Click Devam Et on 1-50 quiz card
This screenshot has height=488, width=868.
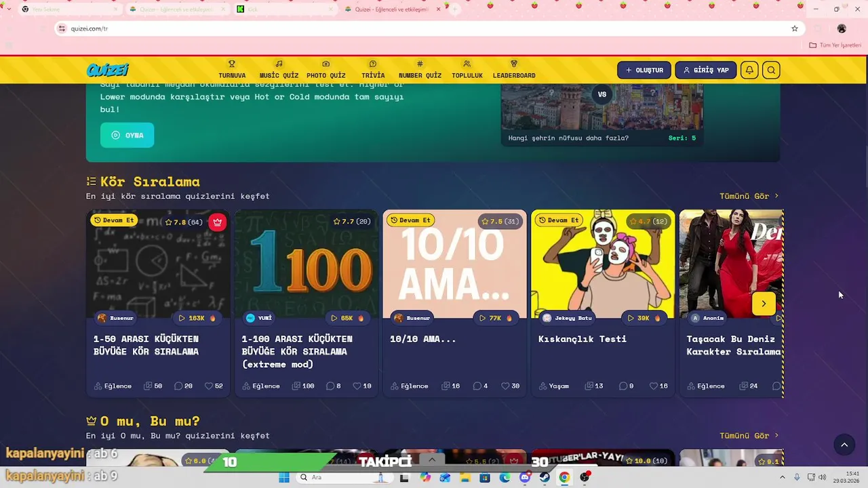pos(114,220)
